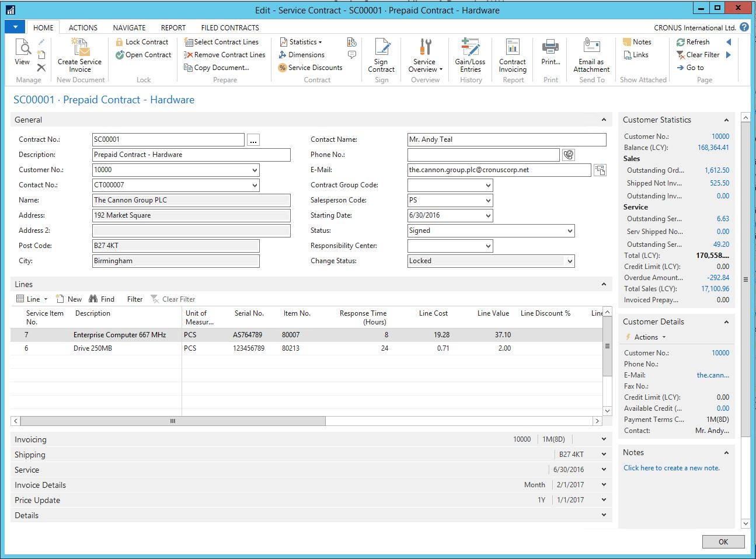The width and height of the screenshot is (756, 559).
Task: Click here to create a new note link
Action: point(671,468)
